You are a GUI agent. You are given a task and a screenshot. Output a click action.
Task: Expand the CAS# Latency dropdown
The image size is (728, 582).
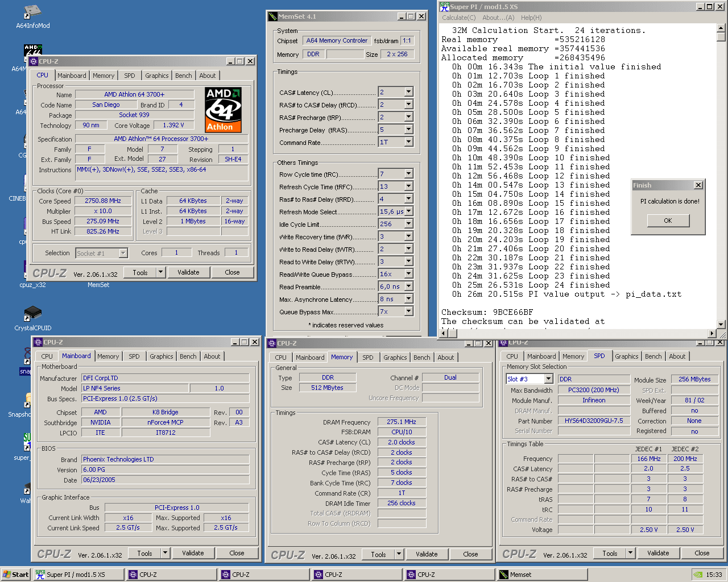(408, 92)
